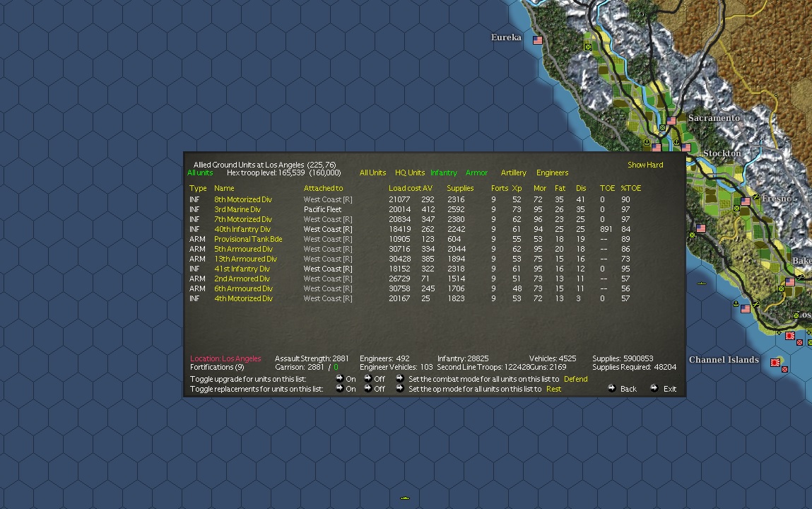Click the arrow icon beside op mode setting
This screenshot has width=812, height=509.
click(400, 388)
